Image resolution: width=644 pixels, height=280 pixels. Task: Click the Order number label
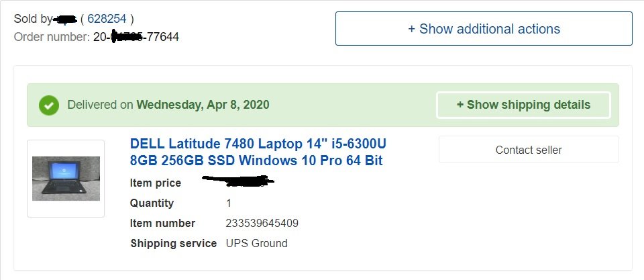[x=52, y=37]
